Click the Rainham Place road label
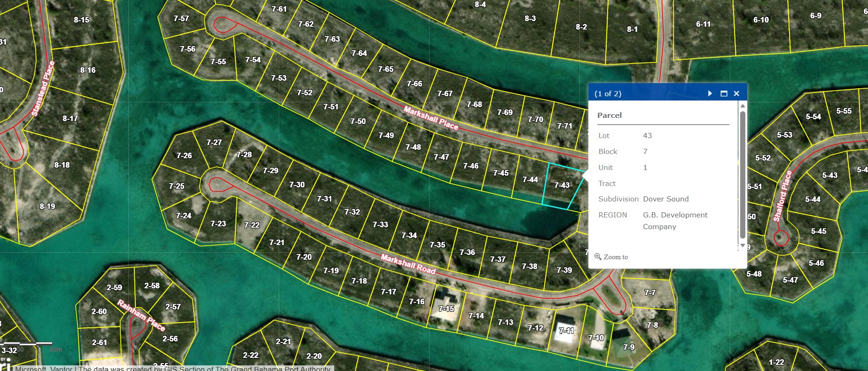The image size is (868, 371). 141,315
